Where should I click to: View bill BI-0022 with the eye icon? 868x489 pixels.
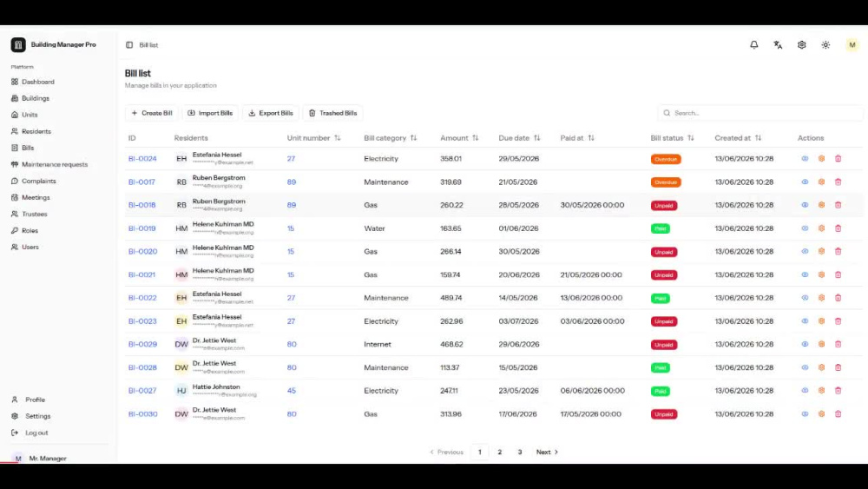pyautogui.click(x=805, y=298)
